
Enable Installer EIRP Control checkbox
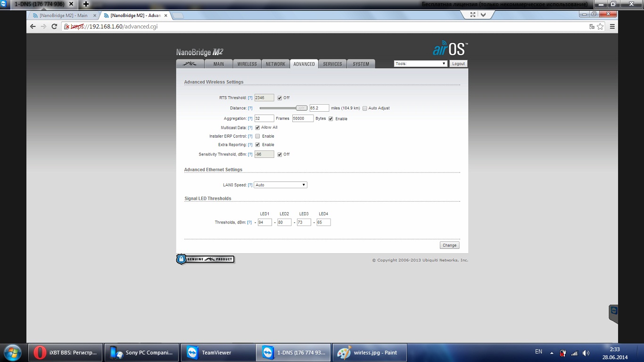[x=257, y=136]
